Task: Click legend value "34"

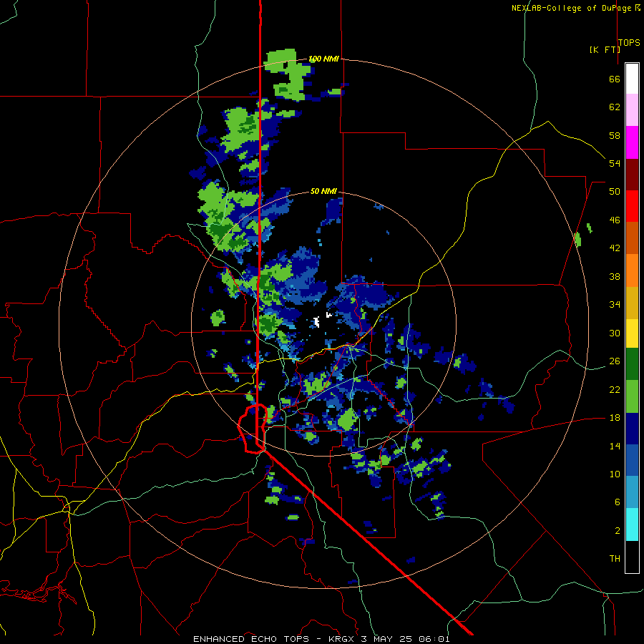Action: (615, 305)
